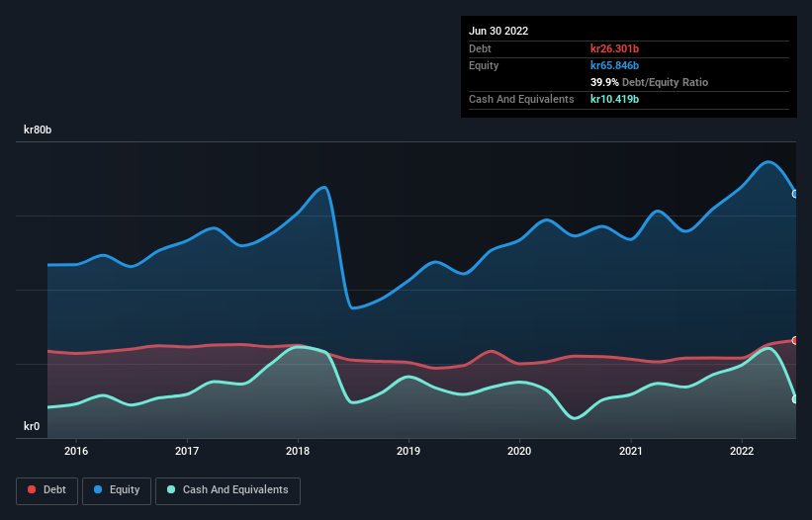
Task: Toggle the Equity legend button
Action: 117,490
